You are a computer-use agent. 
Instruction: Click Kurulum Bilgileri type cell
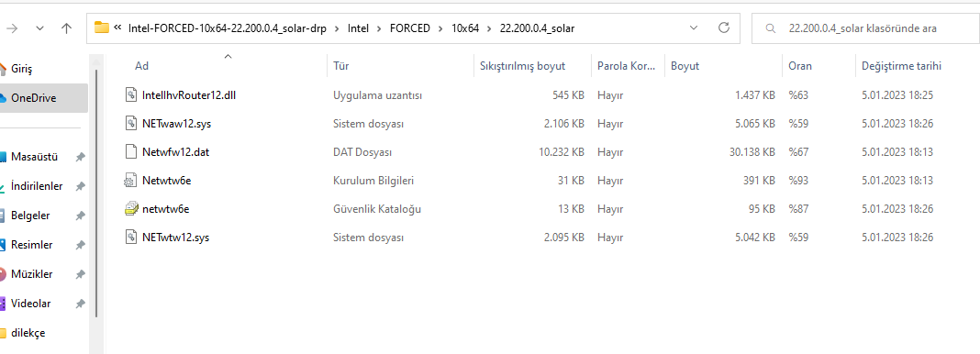[373, 181]
